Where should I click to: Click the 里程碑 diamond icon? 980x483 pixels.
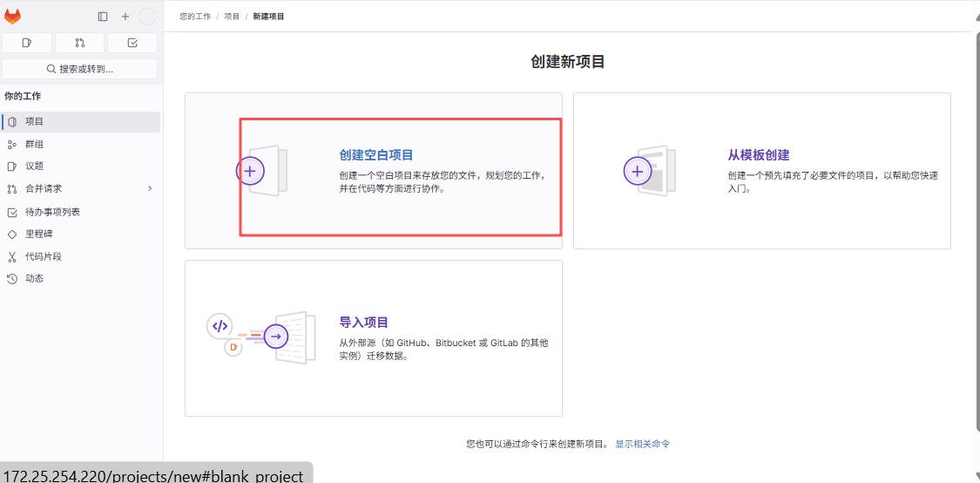(x=12, y=234)
